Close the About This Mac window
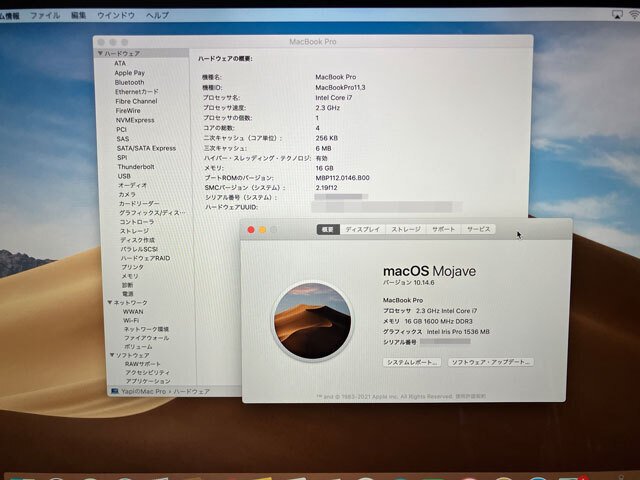Image resolution: width=640 pixels, height=480 pixels. click(x=251, y=230)
